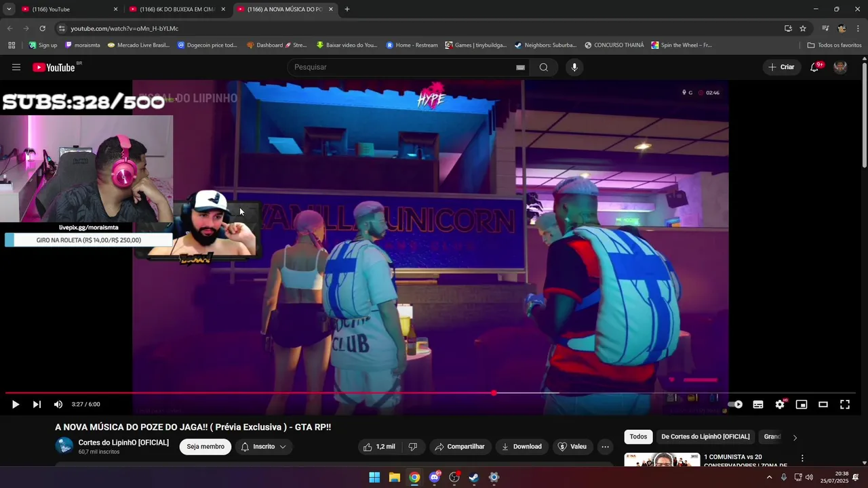The width and height of the screenshot is (868, 488).
Task: Dislike the video
Action: point(412,447)
